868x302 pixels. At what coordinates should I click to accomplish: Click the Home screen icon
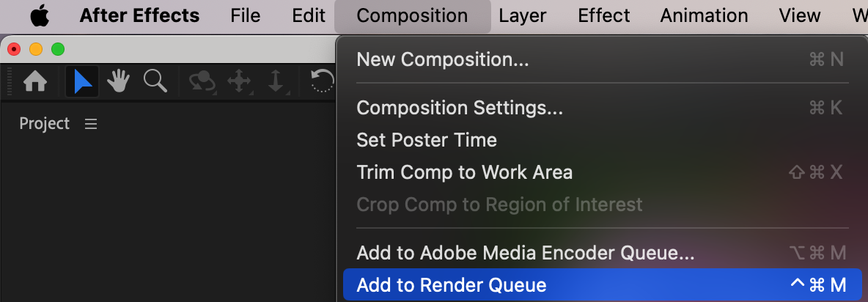35,81
